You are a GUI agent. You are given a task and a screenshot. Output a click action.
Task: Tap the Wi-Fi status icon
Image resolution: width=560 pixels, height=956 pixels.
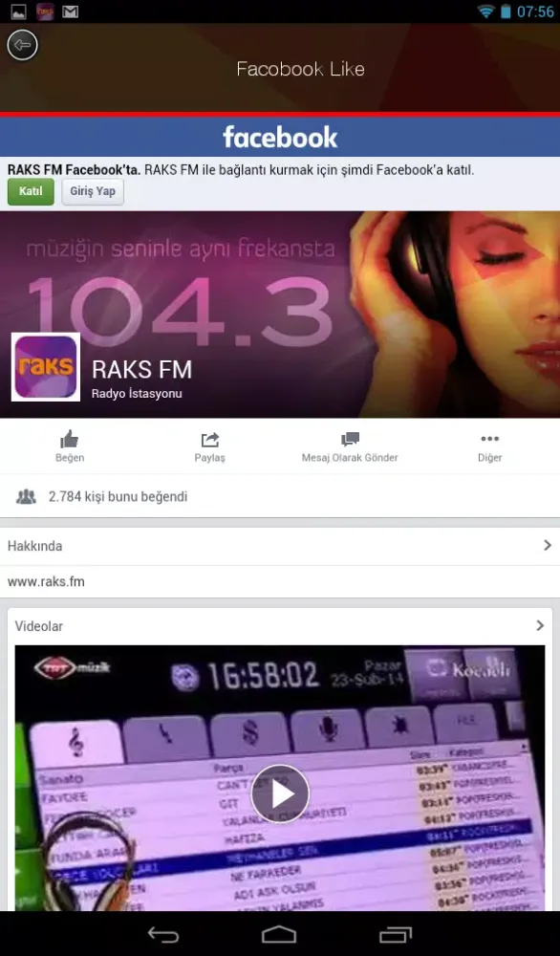click(x=485, y=11)
